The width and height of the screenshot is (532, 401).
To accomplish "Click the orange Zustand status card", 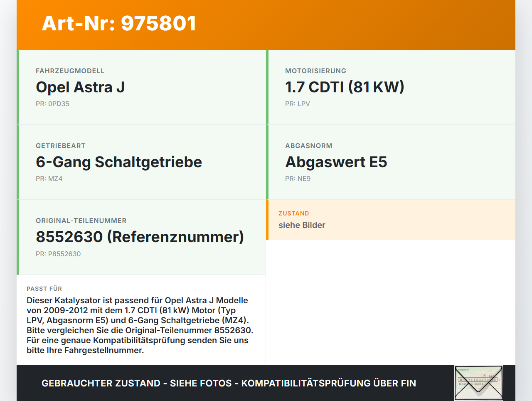I will [x=391, y=220].
